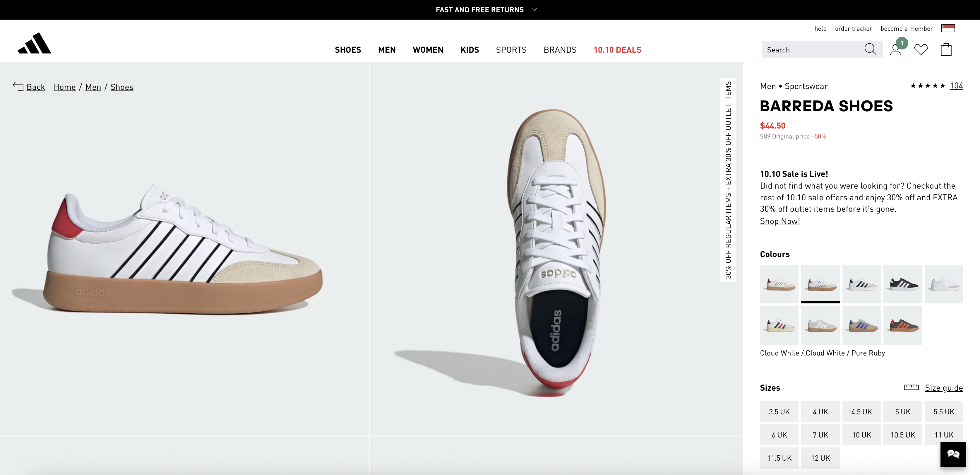Viewport: 980px width, 475px height.
Task: Select size 7 UK
Action: pos(820,435)
